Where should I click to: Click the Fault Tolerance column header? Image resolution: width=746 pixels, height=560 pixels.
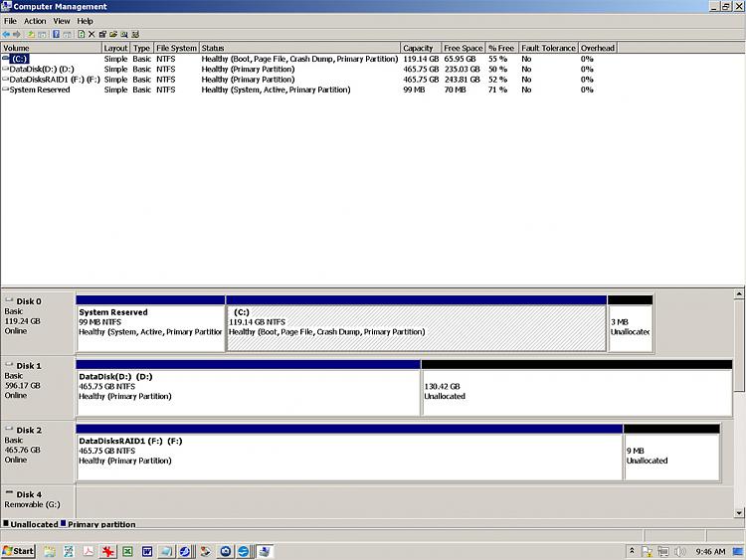point(548,48)
